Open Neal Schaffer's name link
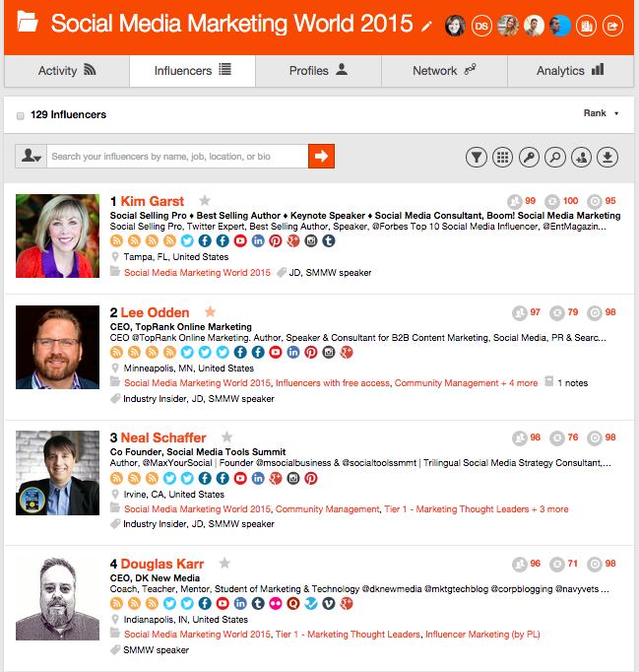The image size is (639, 672). (163, 438)
